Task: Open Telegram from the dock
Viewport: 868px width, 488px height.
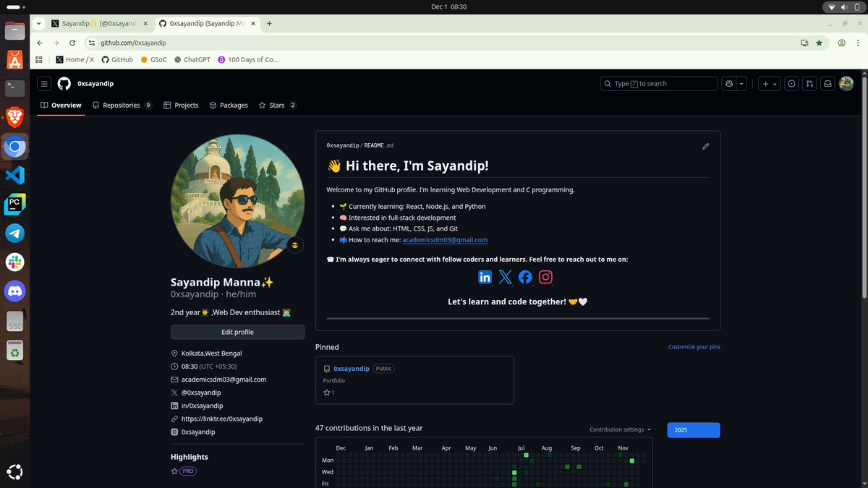Action: click(14, 233)
